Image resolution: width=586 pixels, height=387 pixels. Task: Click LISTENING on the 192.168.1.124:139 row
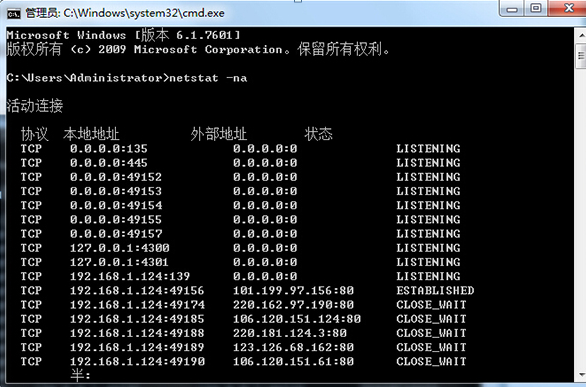click(x=428, y=276)
